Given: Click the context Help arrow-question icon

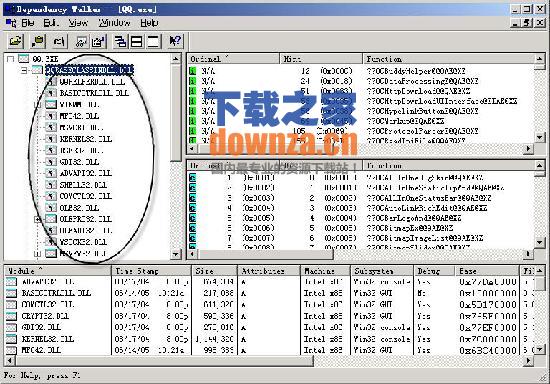Looking at the screenshot, I should coord(175,41).
